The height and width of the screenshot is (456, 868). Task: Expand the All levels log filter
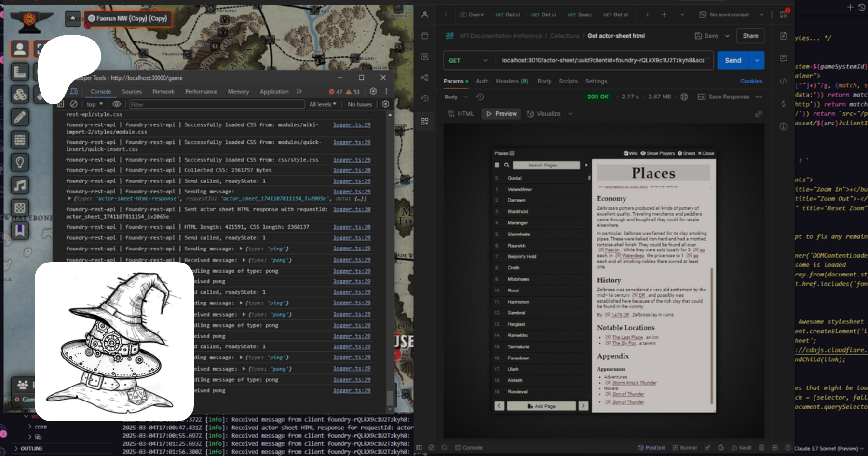coord(323,104)
